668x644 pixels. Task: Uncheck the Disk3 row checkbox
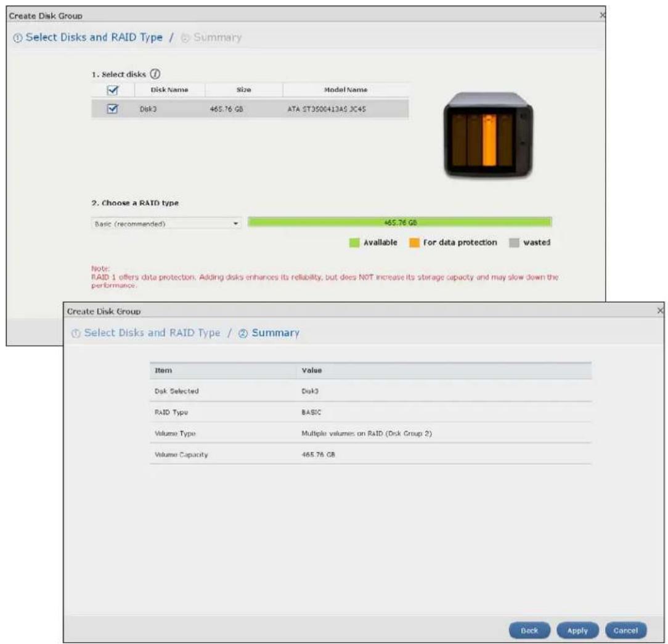pyautogui.click(x=113, y=109)
